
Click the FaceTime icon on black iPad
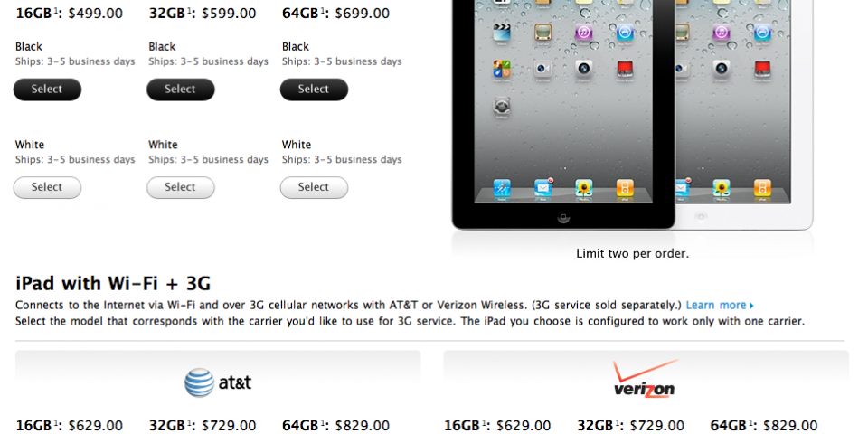coord(542,69)
